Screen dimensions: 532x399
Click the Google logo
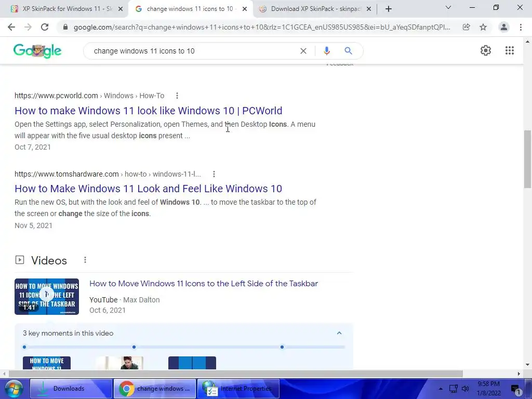(37, 51)
